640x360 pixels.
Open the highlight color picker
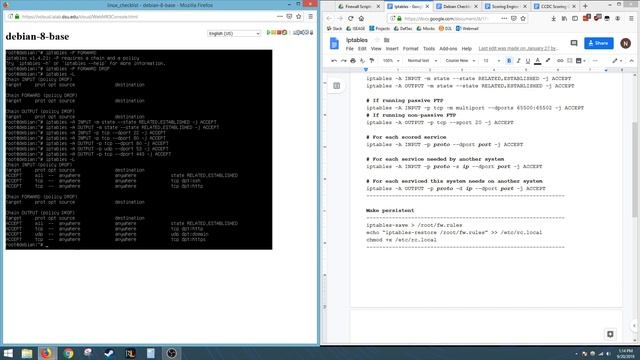point(548,61)
